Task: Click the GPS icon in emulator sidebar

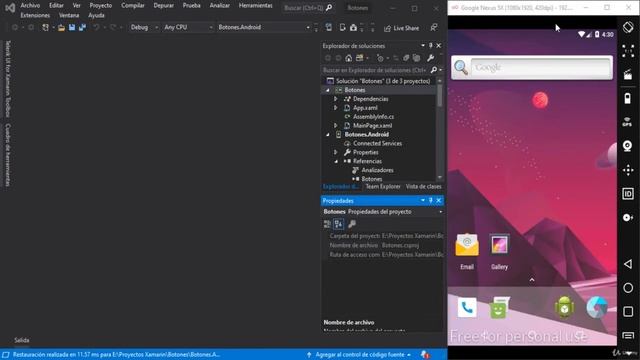Action: (x=628, y=122)
